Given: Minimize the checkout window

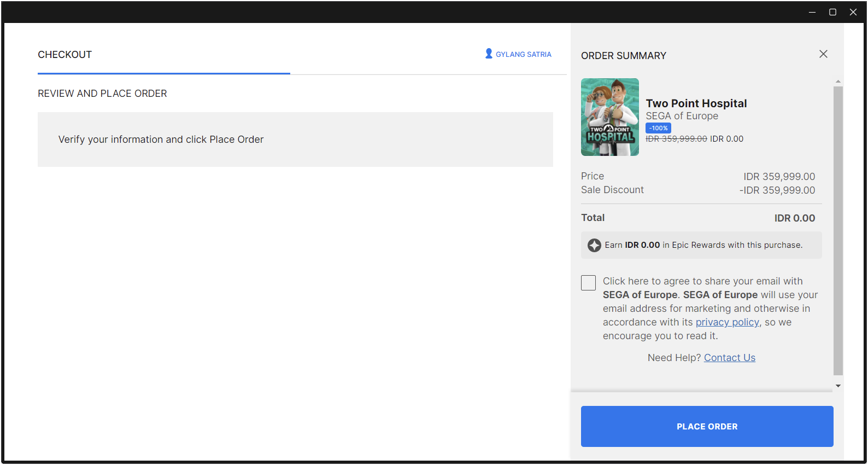Looking at the screenshot, I should point(812,12).
